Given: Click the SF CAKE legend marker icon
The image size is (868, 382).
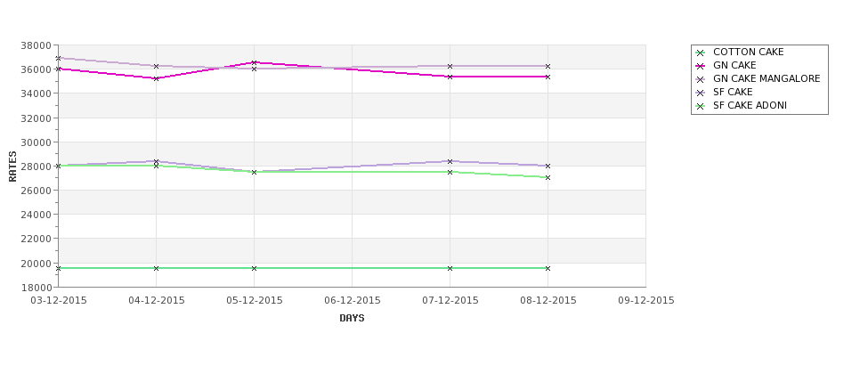Looking at the screenshot, I should [x=701, y=93].
